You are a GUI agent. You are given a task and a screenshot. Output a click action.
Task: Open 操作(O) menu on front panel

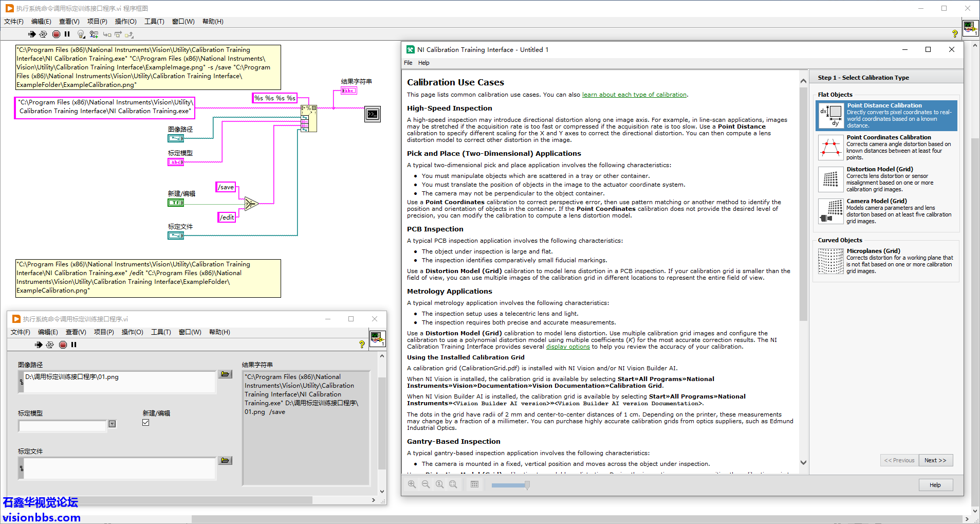click(x=132, y=332)
